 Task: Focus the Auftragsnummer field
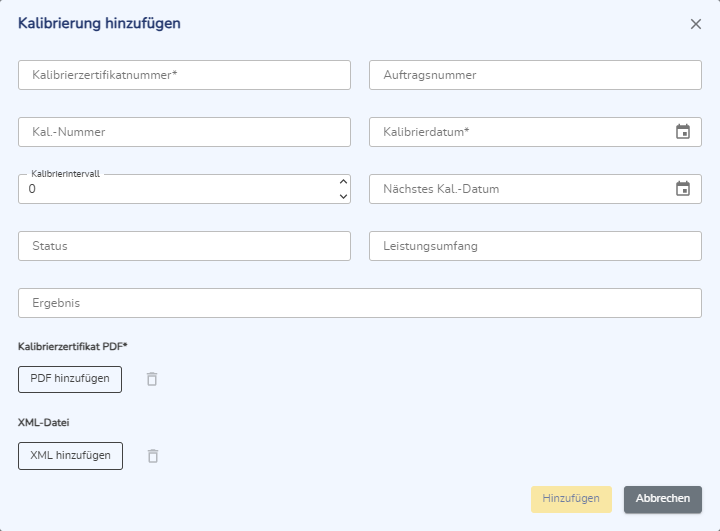pyautogui.click(x=535, y=75)
